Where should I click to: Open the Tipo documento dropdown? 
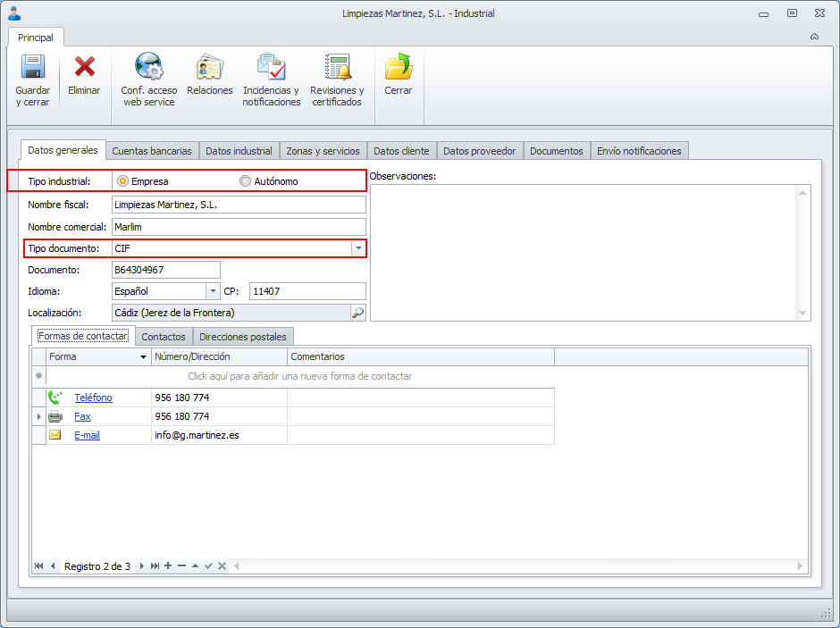pyautogui.click(x=358, y=248)
